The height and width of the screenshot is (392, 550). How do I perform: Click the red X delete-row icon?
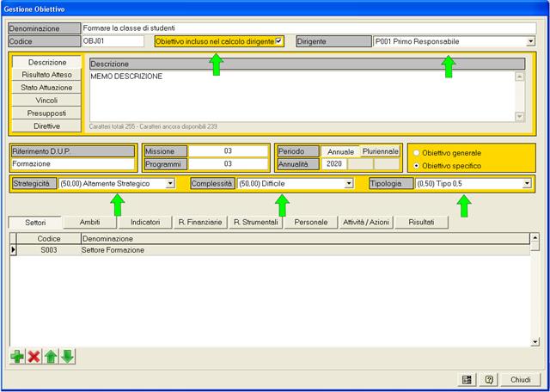click(34, 357)
